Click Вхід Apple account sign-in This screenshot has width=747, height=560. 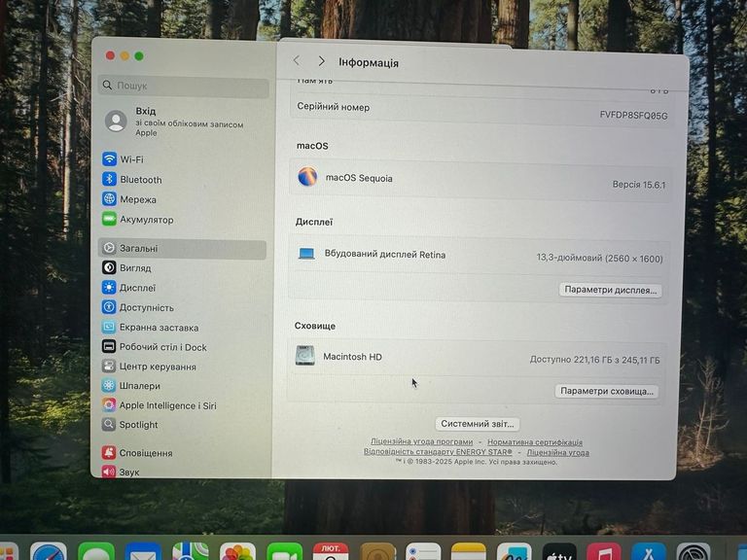pos(174,122)
